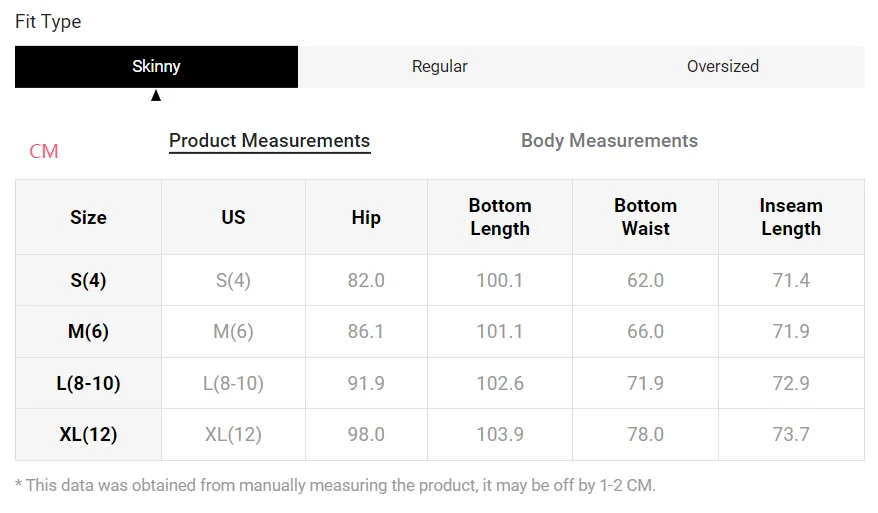Click the Fit Type heading
Viewport: 878px width, 513px height.
48,22
